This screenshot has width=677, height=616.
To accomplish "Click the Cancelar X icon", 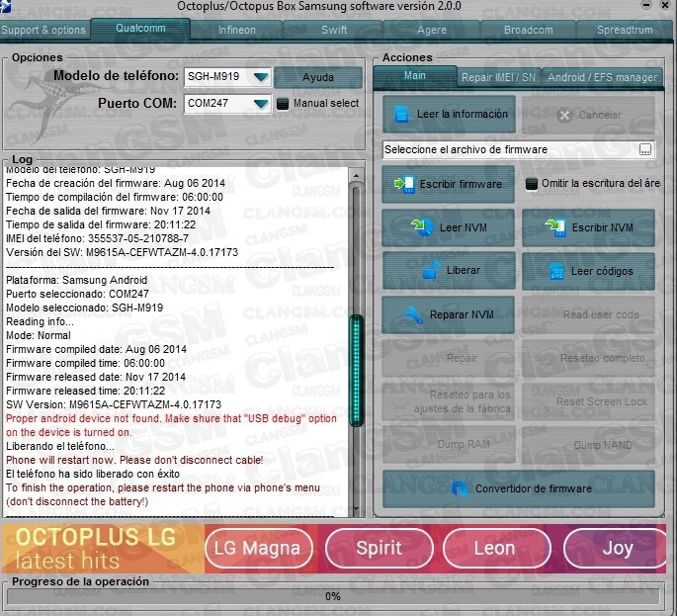I will 564,116.
